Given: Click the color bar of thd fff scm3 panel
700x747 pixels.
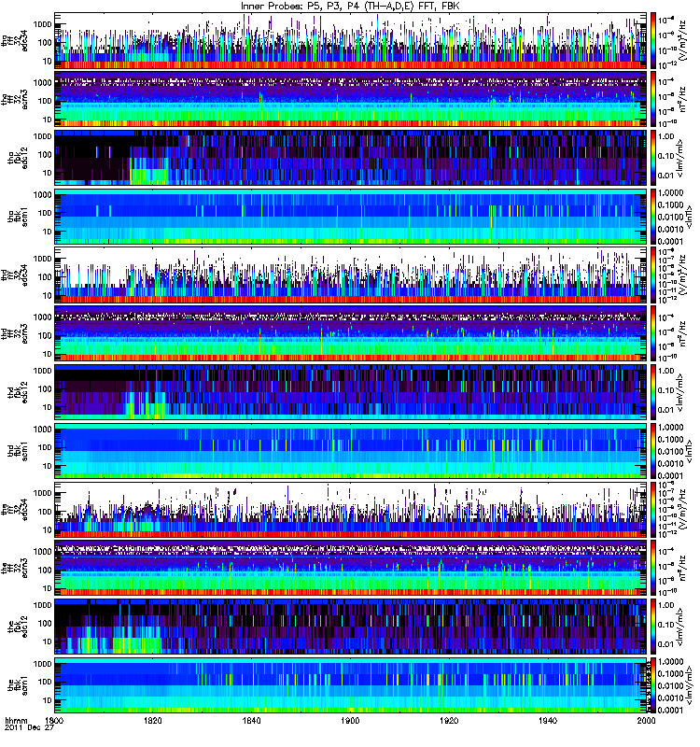Looking at the screenshot, I should [x=653, y=333].
